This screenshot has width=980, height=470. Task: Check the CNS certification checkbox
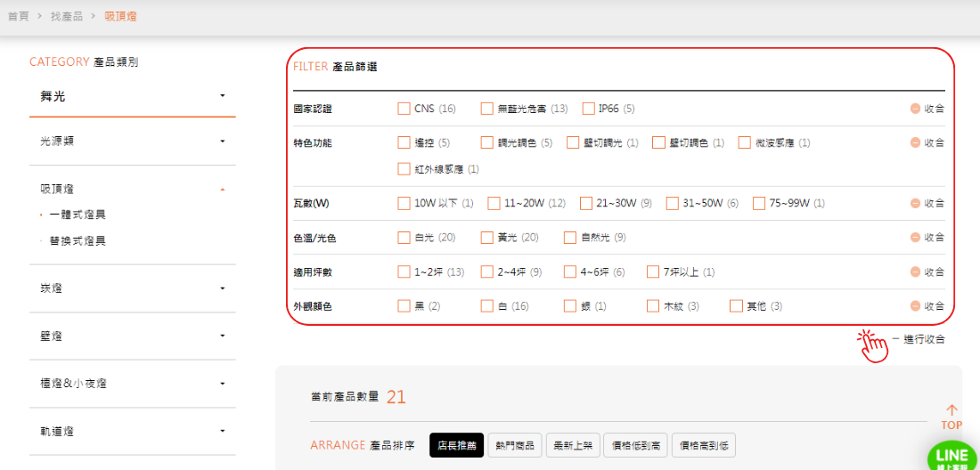click(404, 109)
